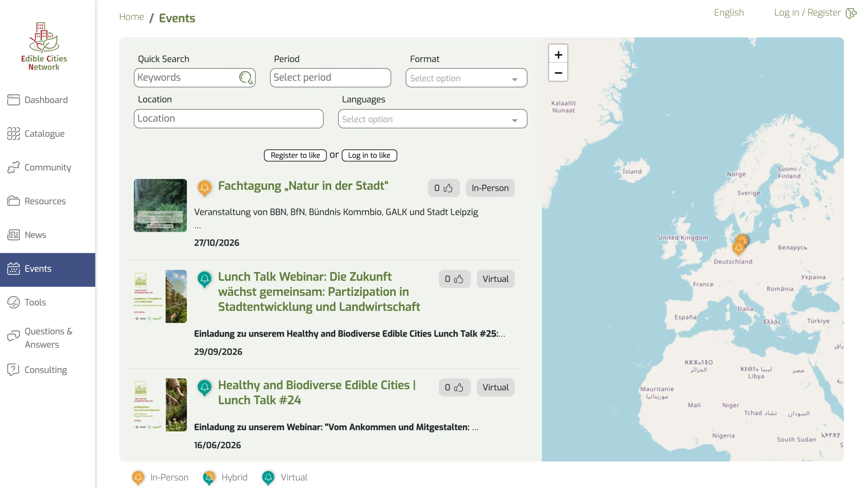Click the Hybrid legend marker
The width and height of the screenshot is (868, 488).
click(x=209, y=477)
